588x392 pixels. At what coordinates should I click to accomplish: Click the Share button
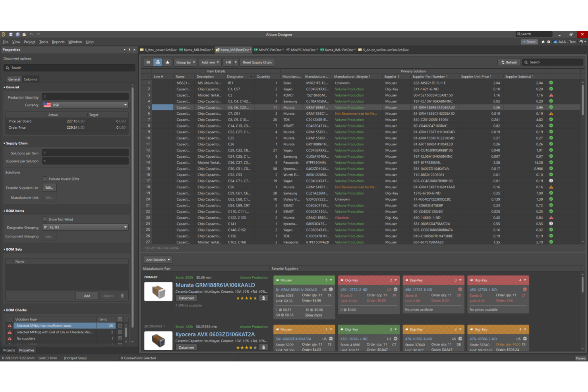(x=529, y=42)
